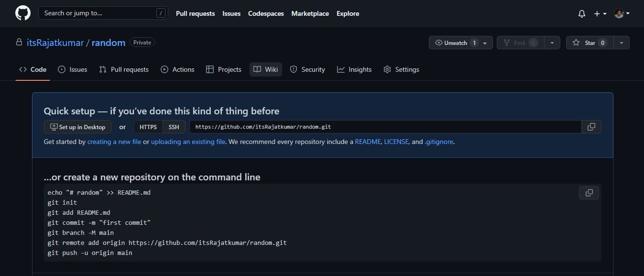Switch to the Settings tab
The width and height of the screenshot is (644, 276).
[x=401, y=69]
